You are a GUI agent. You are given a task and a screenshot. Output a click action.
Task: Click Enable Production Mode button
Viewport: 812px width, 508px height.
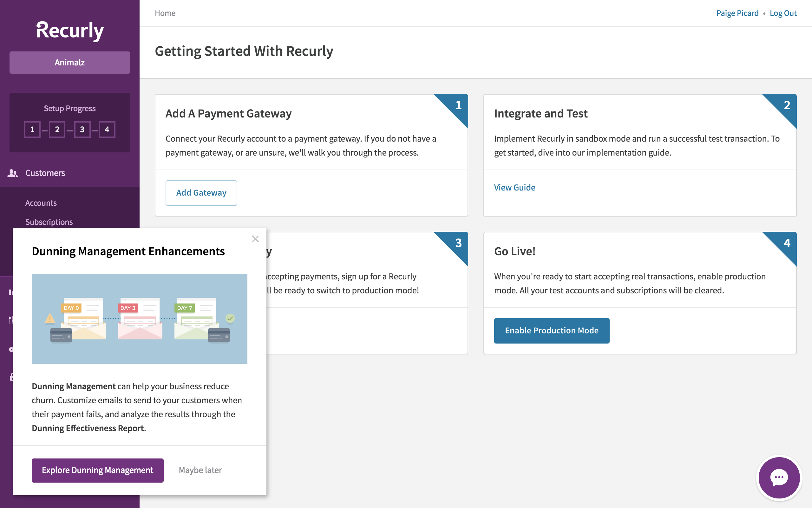[552, 331]
